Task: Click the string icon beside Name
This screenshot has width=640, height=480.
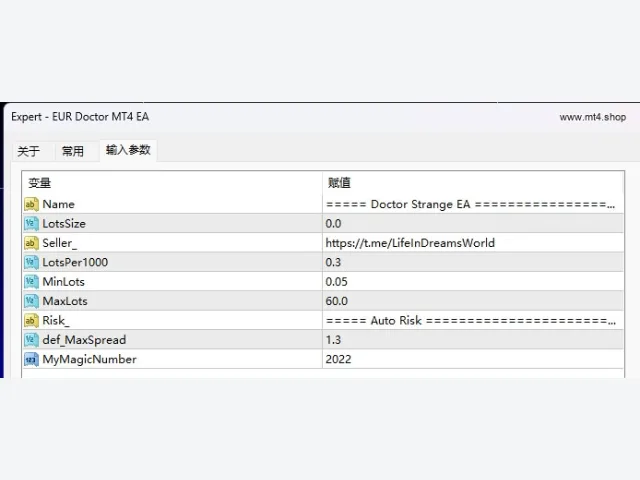Action: coord(31,204)
